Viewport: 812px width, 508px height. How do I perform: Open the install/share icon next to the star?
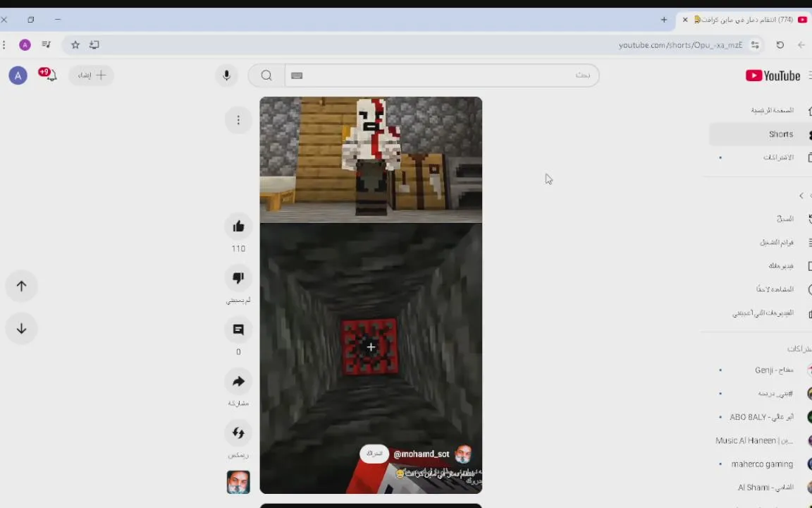[x=94, y=45]
